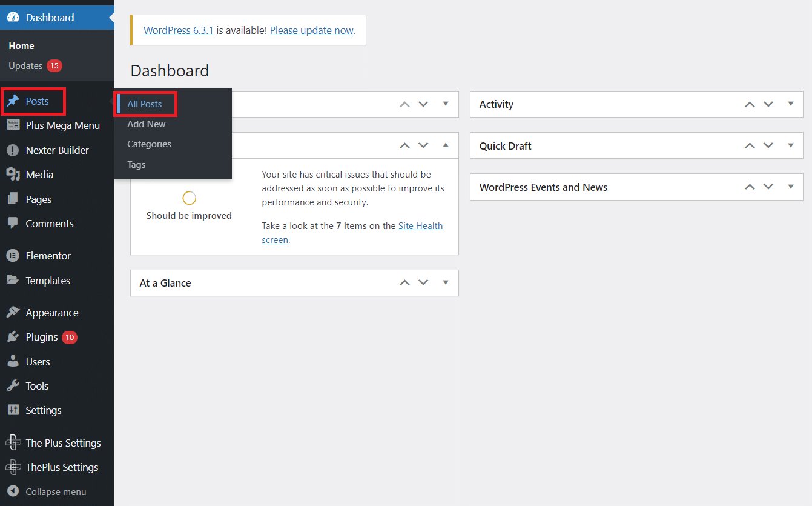This screenshot has width=812, height=506.
Task: Toggle WordPress Events and News panel
Action: [791, 187]
